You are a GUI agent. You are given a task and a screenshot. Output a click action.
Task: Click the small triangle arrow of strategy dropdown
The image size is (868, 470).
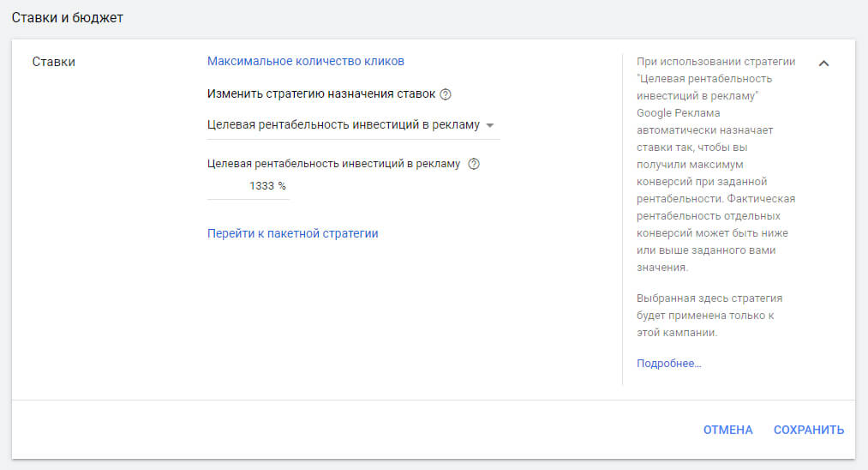(x=490, y=126)
